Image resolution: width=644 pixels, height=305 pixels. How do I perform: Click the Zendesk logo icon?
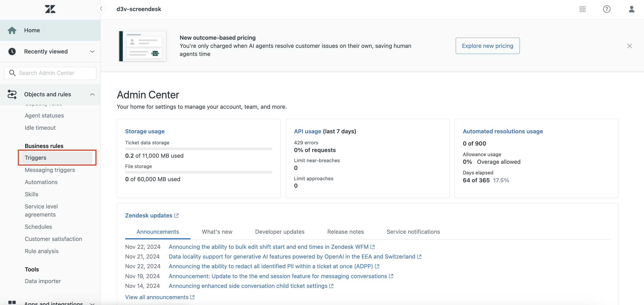coord(50,9)
